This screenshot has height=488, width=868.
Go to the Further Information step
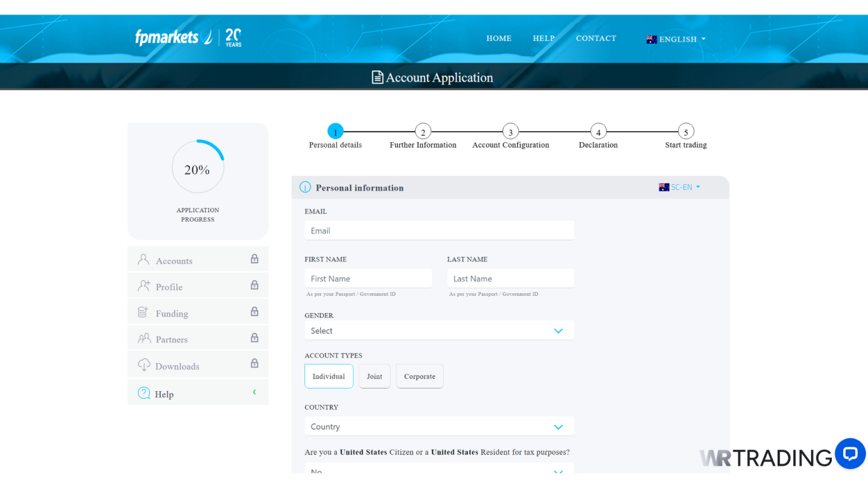[x=423, y=131]
